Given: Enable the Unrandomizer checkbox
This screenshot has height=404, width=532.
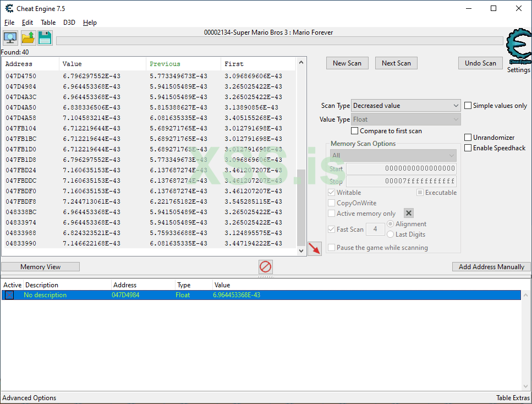Looking at the screenshot, I should click(x=468, y=138).
